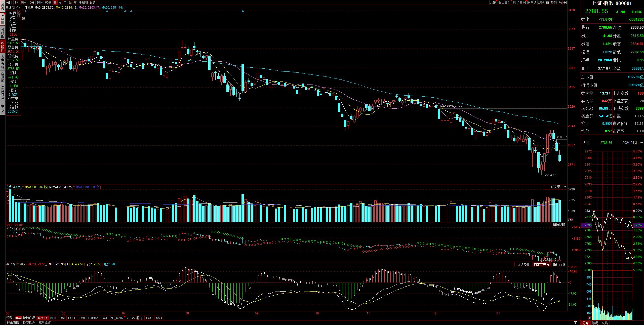This screenshot has width=644, height=325.
Task: Select the 1分 period tab
Action: 17,3
